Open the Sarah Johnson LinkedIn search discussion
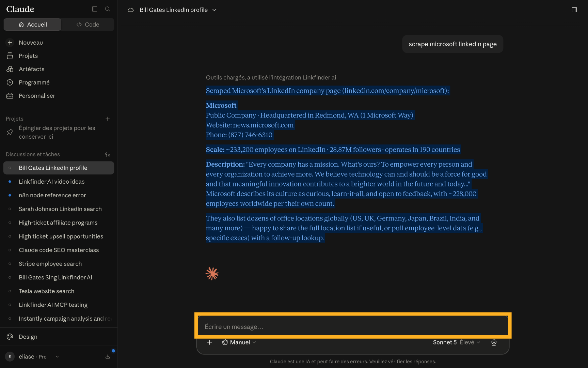Screen dimensions: 588x368 (x=59, y=209)
